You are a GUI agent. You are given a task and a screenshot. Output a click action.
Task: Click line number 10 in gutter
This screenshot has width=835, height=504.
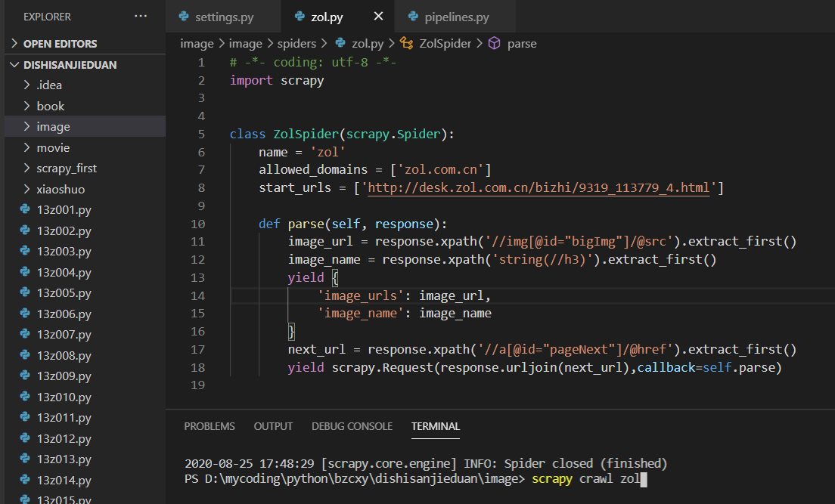point(197,224)
